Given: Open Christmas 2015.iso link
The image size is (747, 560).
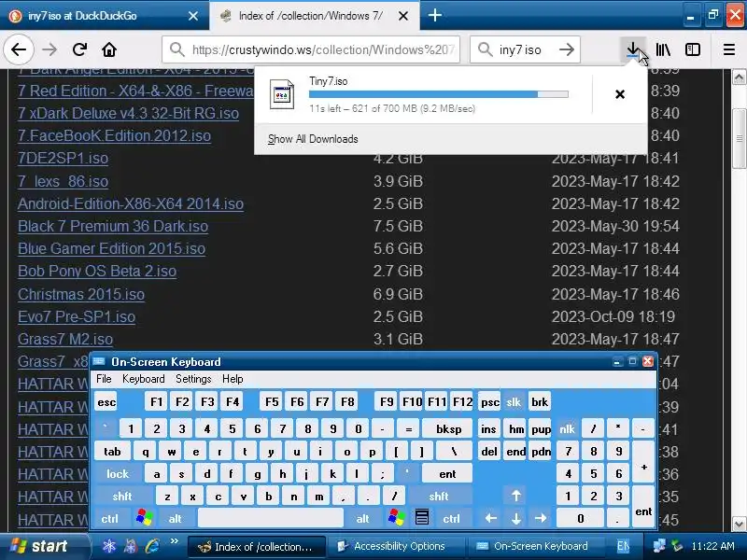Looking at the screenshot, I should click(81, 294).
